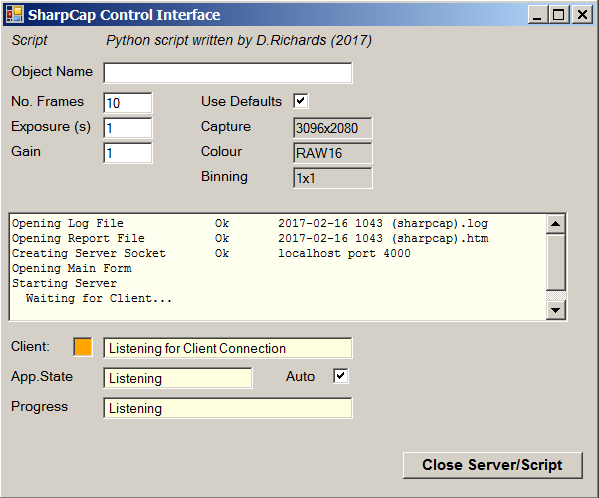Screen dimensions: 599x498
Task: Click the log line Opening Report File
Action: pyautogui.click(x=78, y=238)
